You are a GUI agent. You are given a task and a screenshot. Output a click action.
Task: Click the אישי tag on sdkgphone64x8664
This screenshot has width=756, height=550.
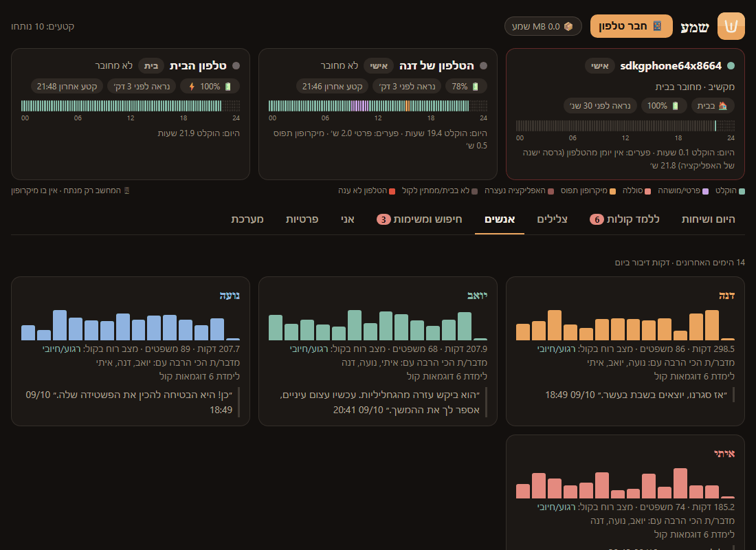click(x=599, y=65)
